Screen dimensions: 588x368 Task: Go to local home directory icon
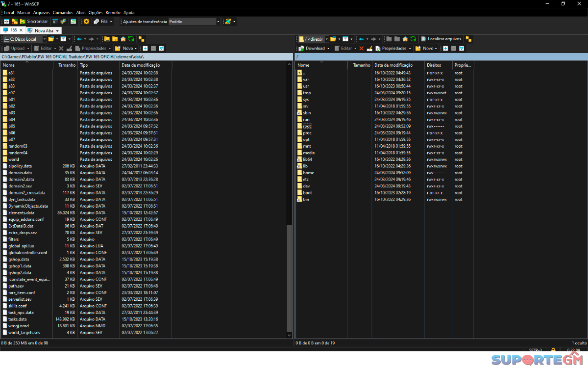tap(123, 39)
